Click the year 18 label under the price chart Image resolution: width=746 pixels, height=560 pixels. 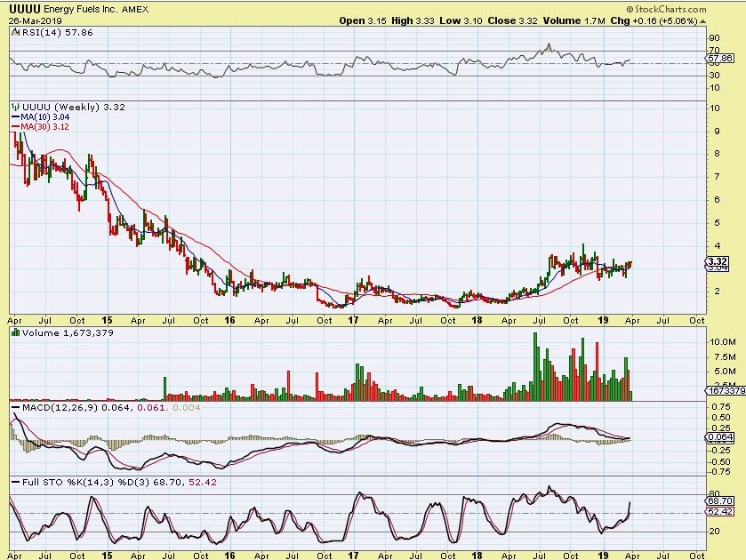click(x=477, y=320)
